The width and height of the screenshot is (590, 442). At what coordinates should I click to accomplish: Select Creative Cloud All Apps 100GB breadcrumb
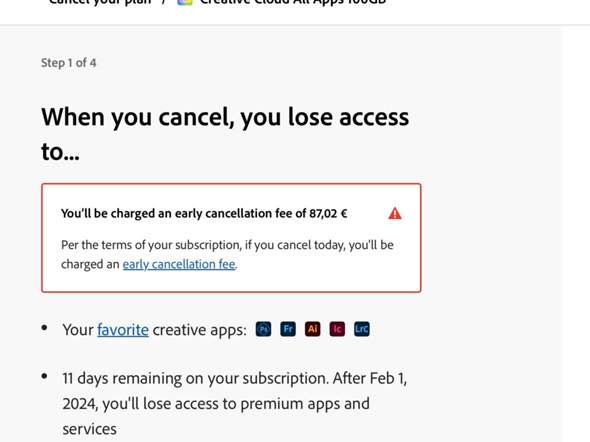click(293, 2)
